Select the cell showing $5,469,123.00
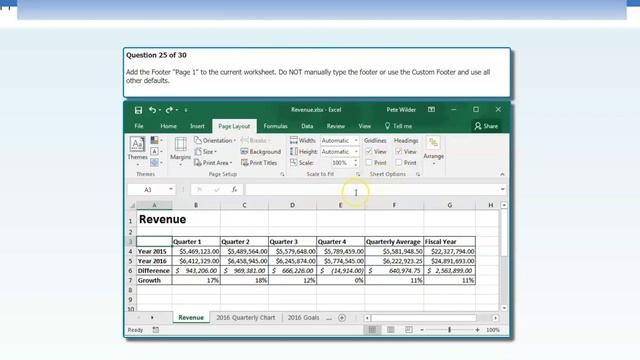Screen dimensions: 640x360 (x=196, y=251)
